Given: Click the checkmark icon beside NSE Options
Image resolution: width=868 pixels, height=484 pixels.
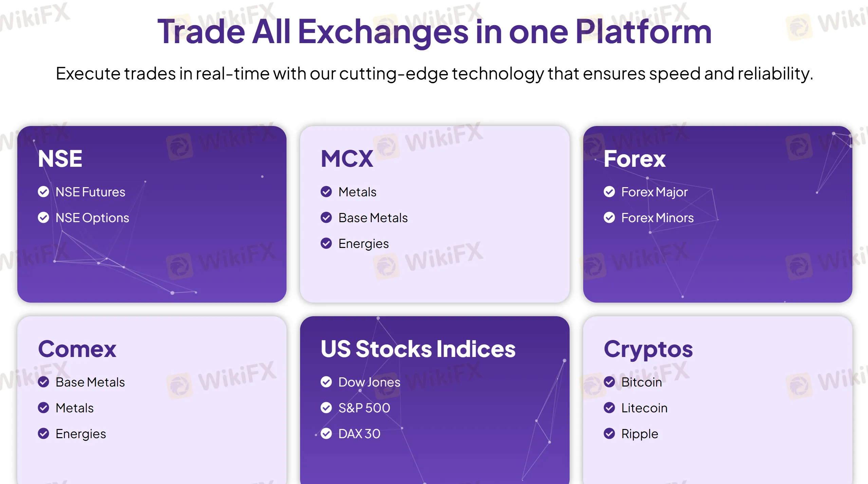Looking at the screenshot, I should coord(43,218).
